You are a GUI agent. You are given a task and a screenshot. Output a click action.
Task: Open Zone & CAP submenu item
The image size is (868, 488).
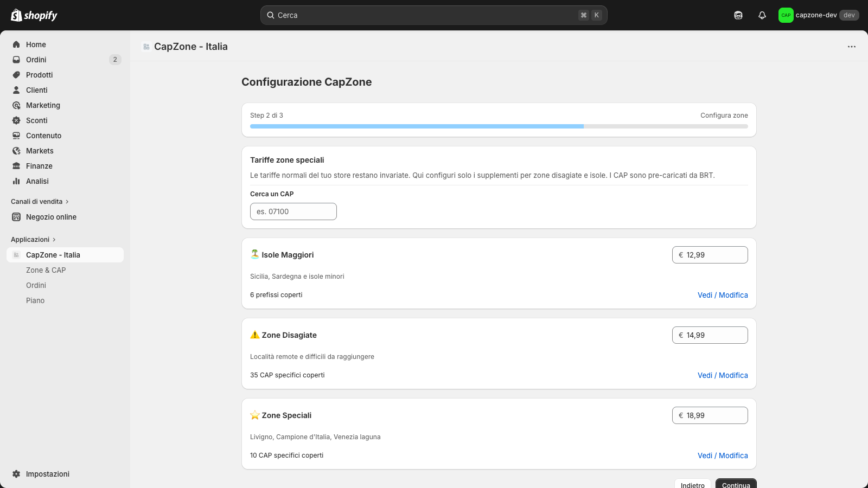coord(46,270)
